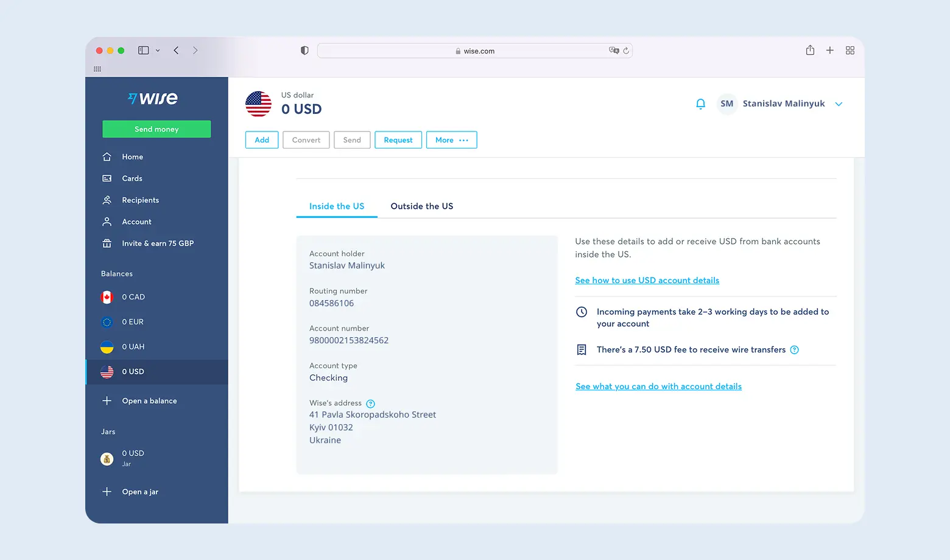Screen dimensions: 950x560
Task: Open See how to use USD account details
Action: (x=647, y=280)
